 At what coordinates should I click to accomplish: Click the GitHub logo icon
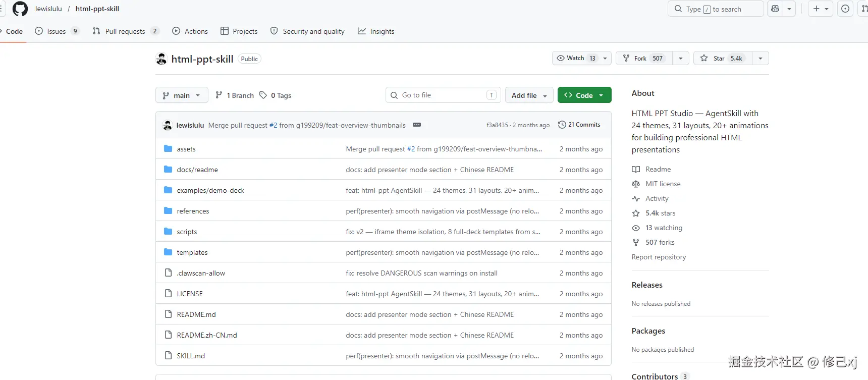click(20, 9)
